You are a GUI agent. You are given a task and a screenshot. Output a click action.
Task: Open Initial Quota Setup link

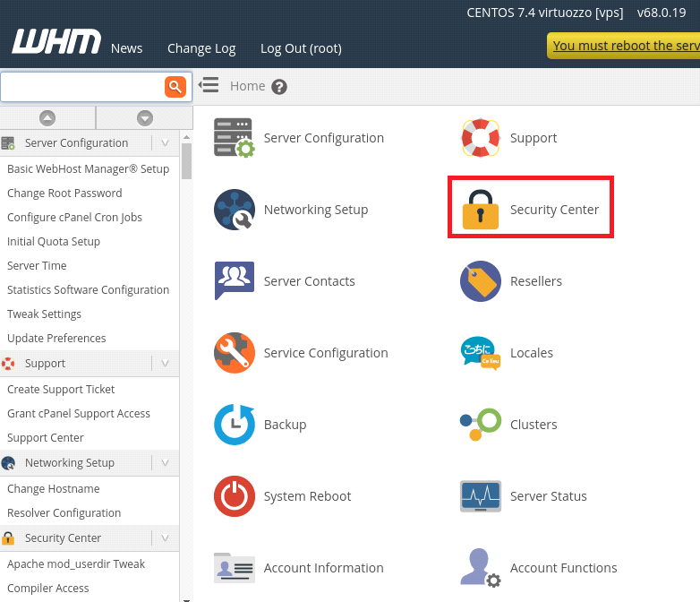coord(54,241)
